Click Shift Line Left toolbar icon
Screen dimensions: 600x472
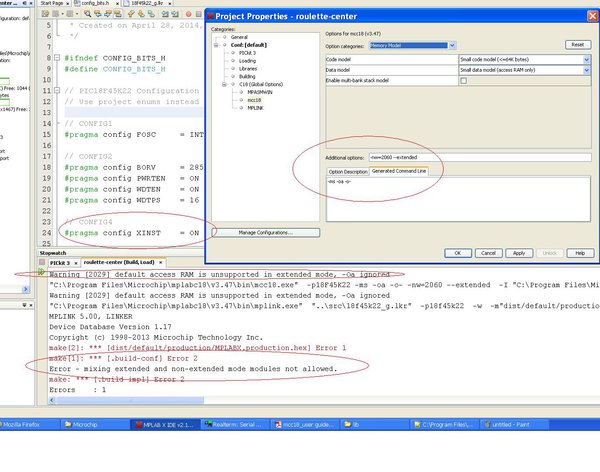[165, 14]
